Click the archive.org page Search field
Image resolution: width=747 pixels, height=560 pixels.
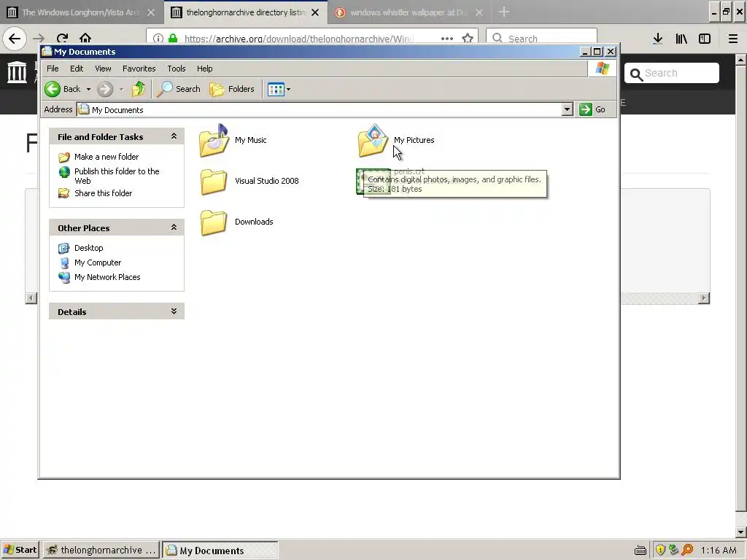click(x=672, y=73)
